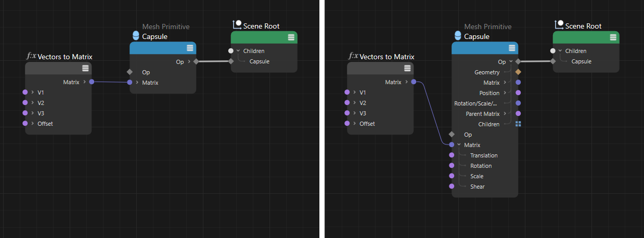Click the Children grid port on expanded Capsule
The height and width of the screenshot is (238, 644).
point(518,124)
